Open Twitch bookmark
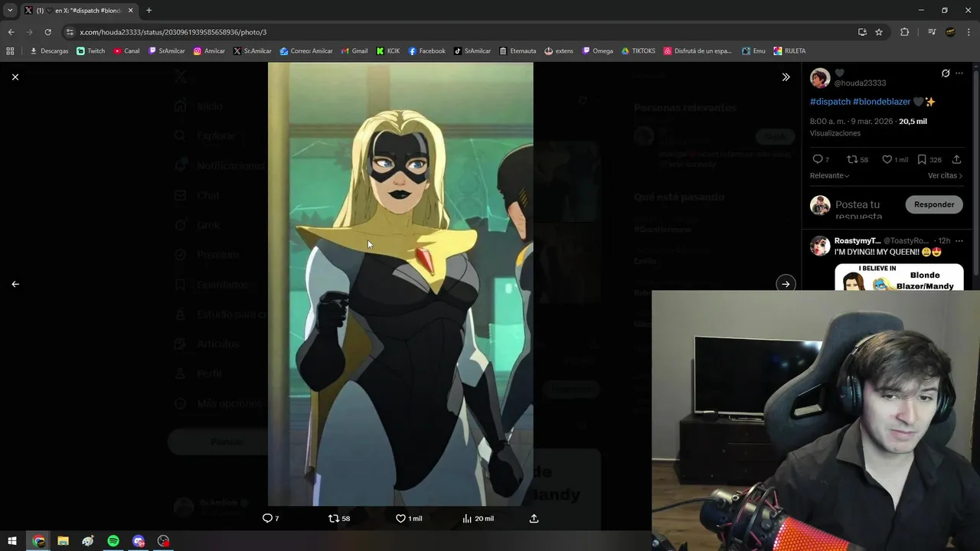Screen dimensions: 980x551 point(91,51)
